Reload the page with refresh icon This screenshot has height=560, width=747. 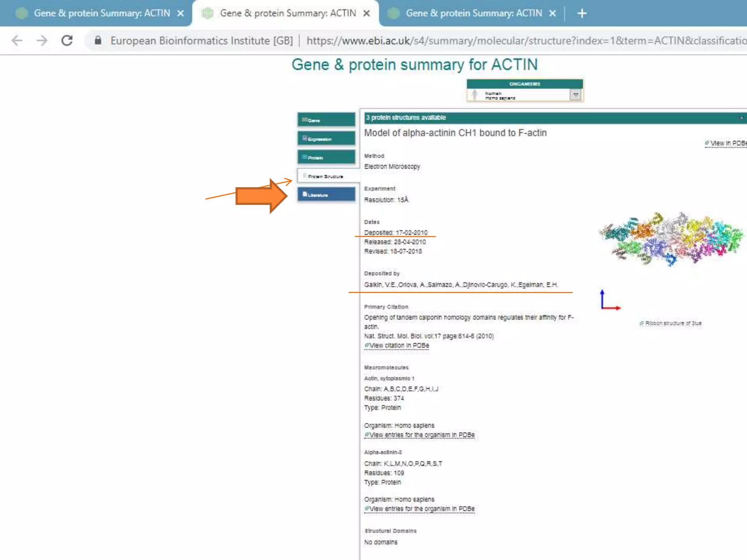67,40
